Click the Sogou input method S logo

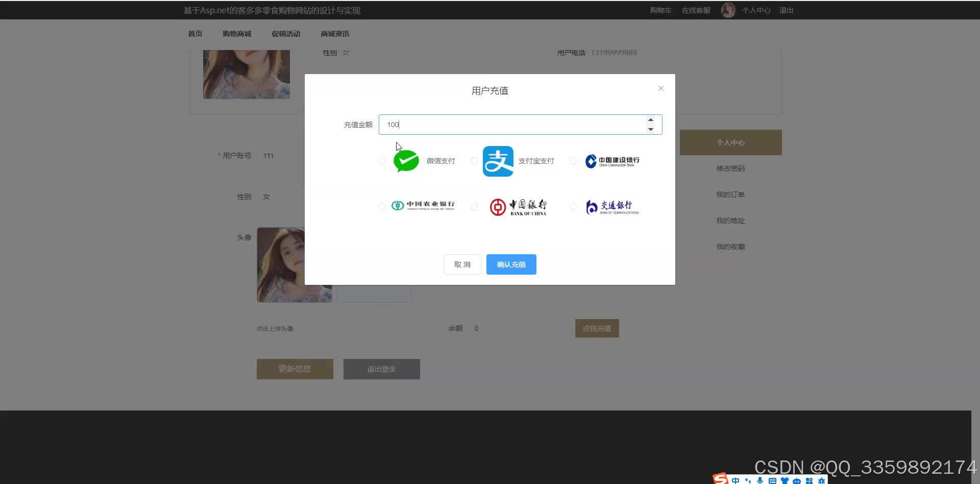tap(721, 479)
